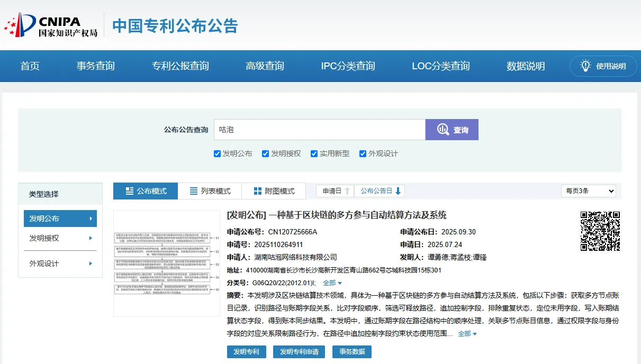This screenshot has height=364, width=641.
Task: Uncheck the 发明公布 filter checkbox
Action: click(217, 153)
